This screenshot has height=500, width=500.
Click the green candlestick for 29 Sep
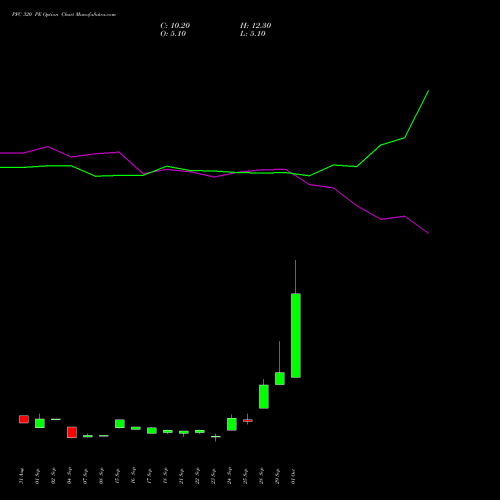tap(280, 378)
